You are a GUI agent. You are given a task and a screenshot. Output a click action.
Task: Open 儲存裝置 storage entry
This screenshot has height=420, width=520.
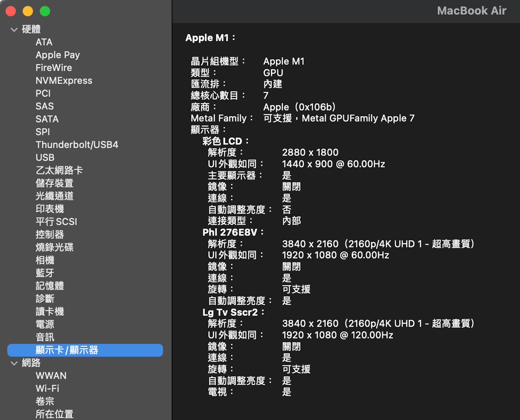(x=54, y=183)
